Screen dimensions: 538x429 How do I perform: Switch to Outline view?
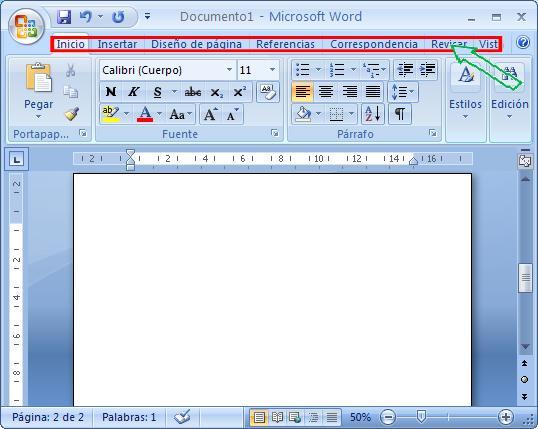click(x=313, y=417)
